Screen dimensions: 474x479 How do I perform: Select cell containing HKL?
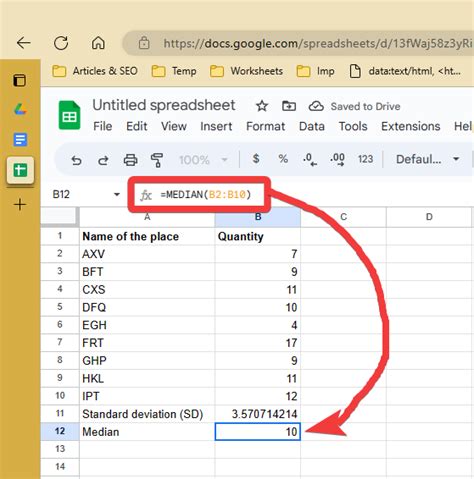[147, 378]
